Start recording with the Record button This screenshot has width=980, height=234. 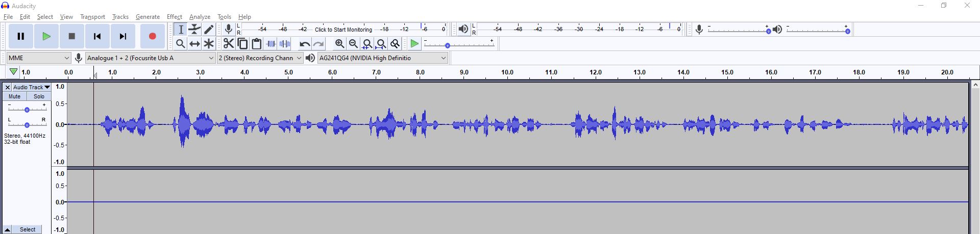(152, 36)
